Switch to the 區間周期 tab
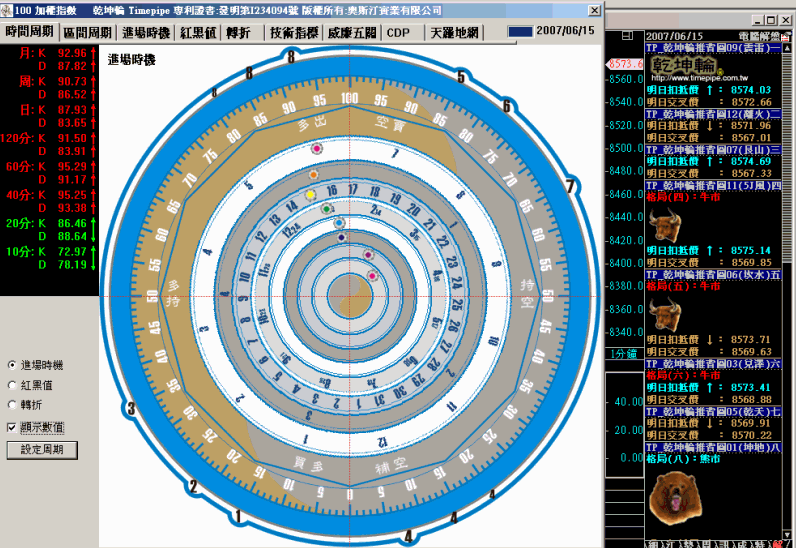This screenshot has height=548, width=796. click(x=88, y=33)
